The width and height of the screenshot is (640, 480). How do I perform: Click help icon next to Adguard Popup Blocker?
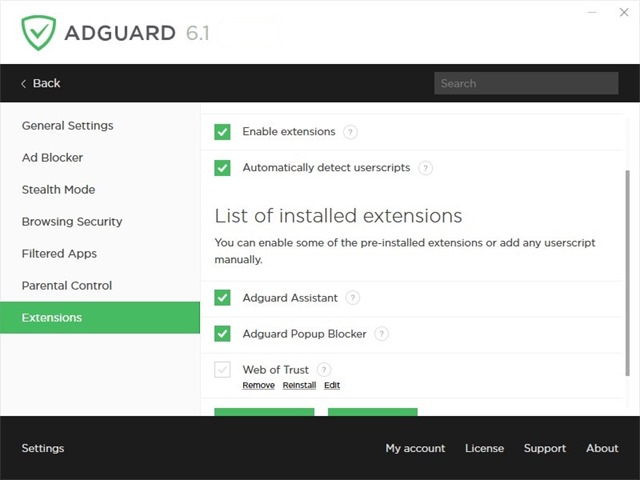[x=381, y=334]
